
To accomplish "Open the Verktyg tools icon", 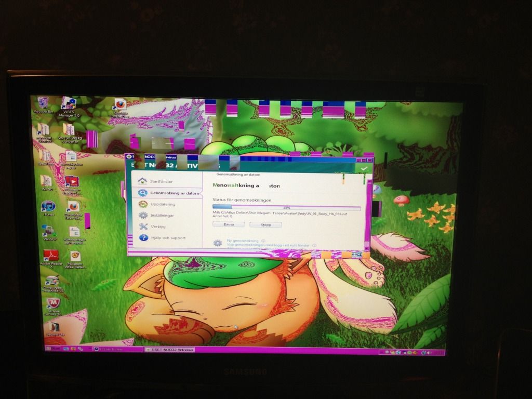I will 143,227.
